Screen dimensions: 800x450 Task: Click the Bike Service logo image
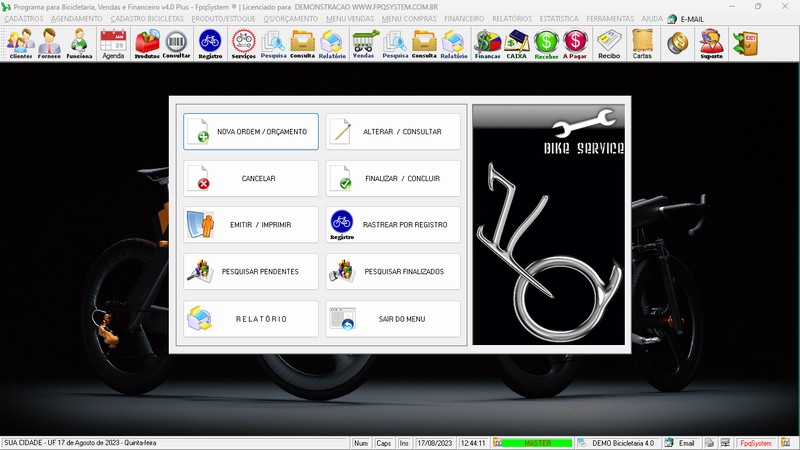(548, 225)
